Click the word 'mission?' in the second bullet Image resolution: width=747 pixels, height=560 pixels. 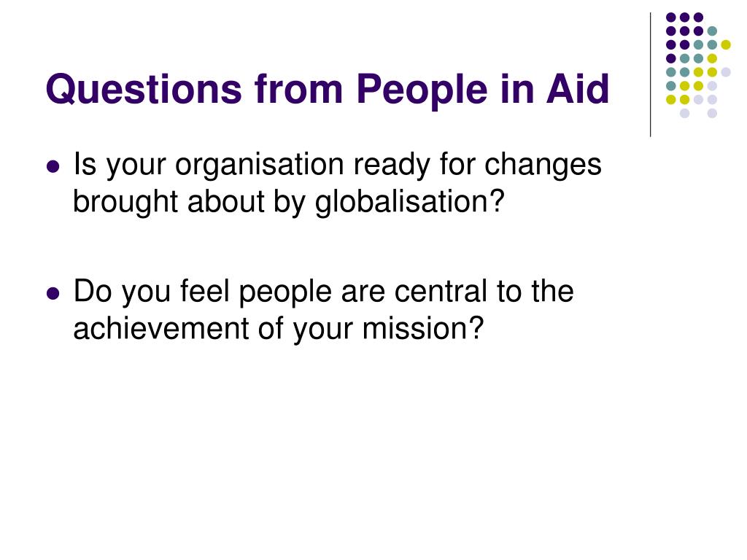coord(423,329)
